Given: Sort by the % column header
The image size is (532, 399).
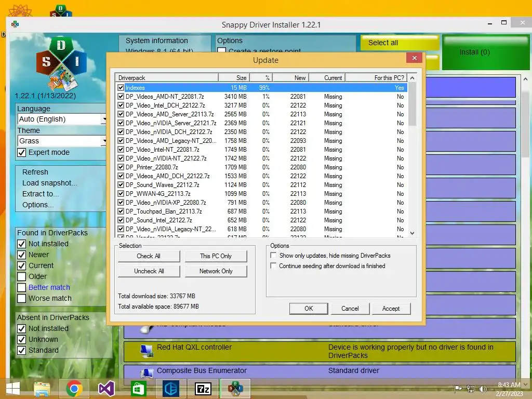Looking at the screenshot, I should click(x=261, y=78).
